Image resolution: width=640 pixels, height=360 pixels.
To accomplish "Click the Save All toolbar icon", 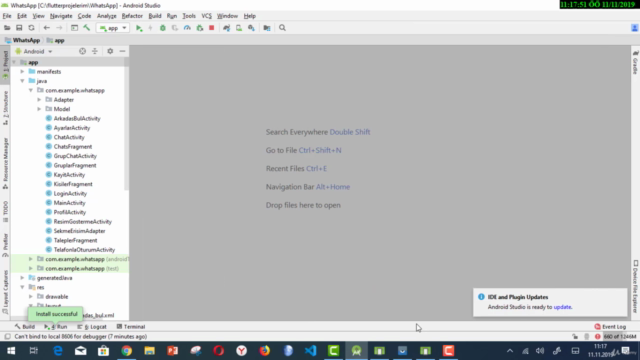I will point(19,28).
